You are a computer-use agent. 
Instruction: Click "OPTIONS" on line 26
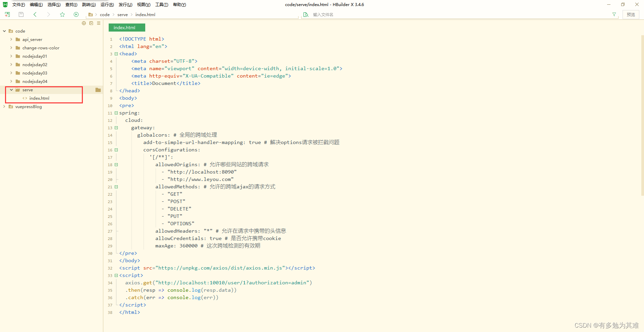(x=181, y=224)
